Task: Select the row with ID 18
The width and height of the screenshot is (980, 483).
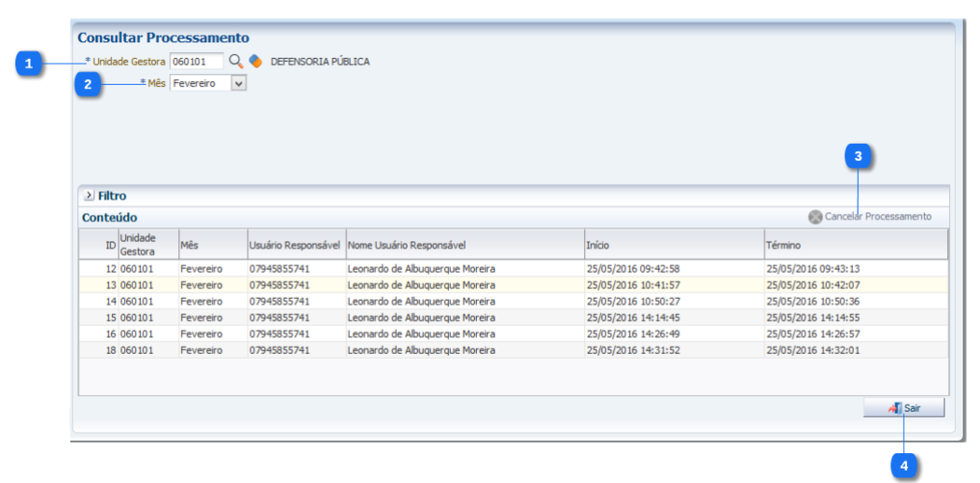Action: (421, 350)
